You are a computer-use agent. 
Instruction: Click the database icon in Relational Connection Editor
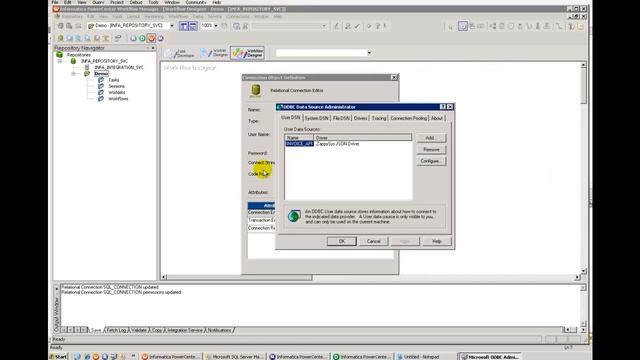[x=256, y=90]
